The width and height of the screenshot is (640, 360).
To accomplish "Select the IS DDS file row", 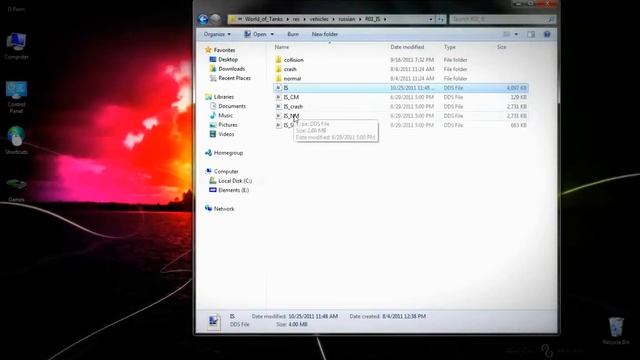I will [x=400, y=88].
